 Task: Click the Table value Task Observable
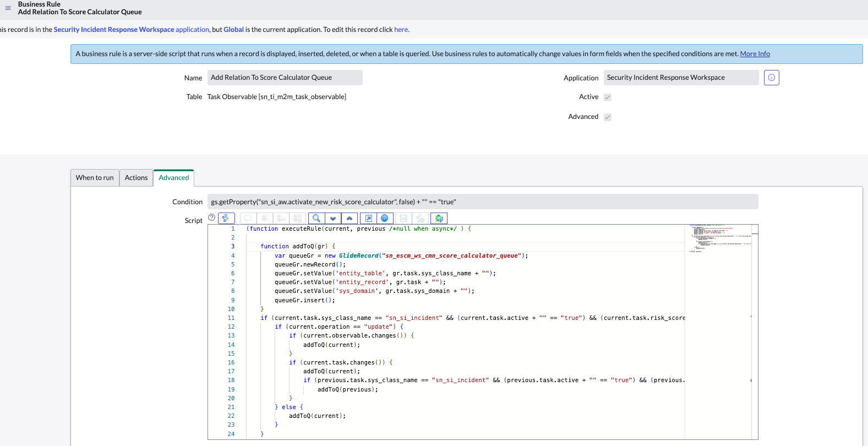[x=277, y=97]
